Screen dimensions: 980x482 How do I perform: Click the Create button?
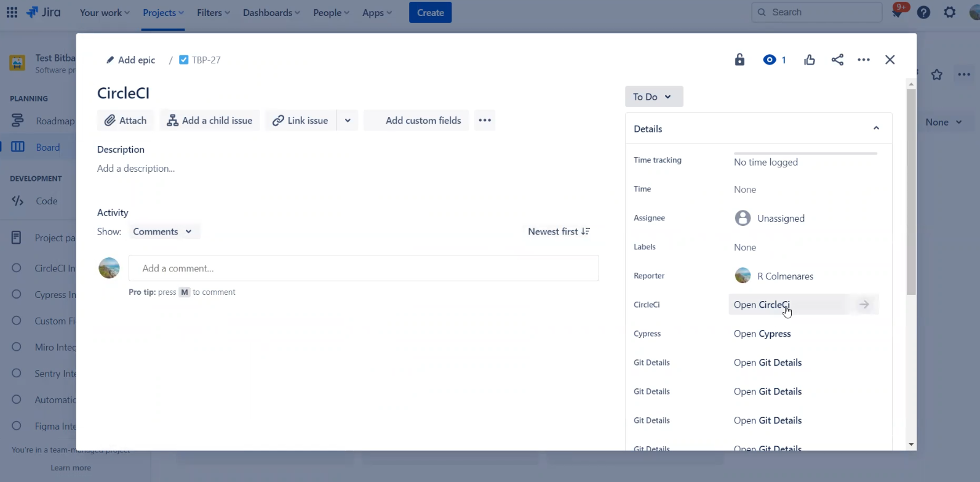pos(431,12)
